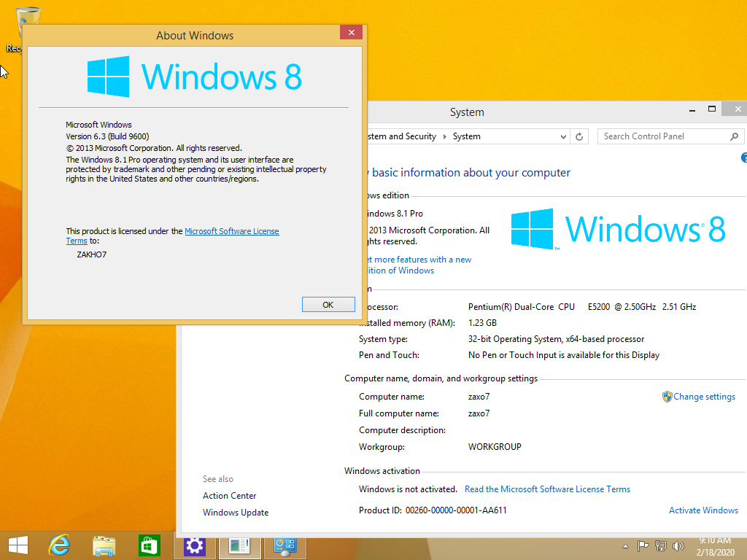Click Windows is not activated text
Viewport: 747px width, 560px height.
coord(408,489)
